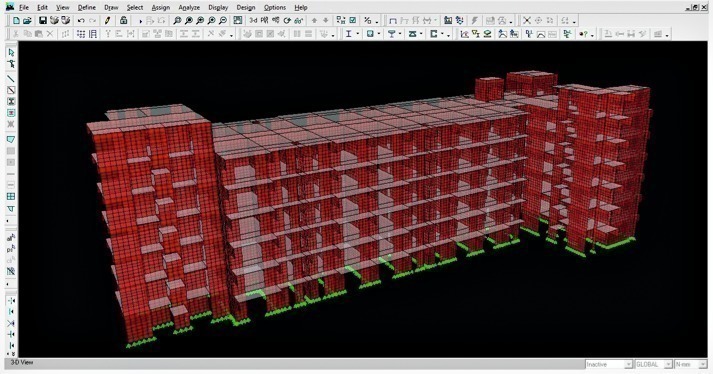Open the N-mm units dropdown
The image size is (713, 374).
pyautogui.click(x=691, y=364)
